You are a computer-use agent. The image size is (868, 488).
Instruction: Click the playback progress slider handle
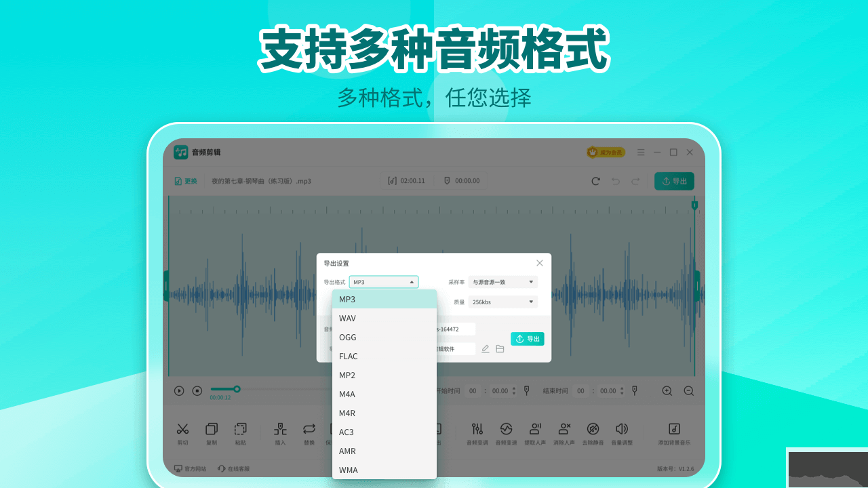coord(237,389)
